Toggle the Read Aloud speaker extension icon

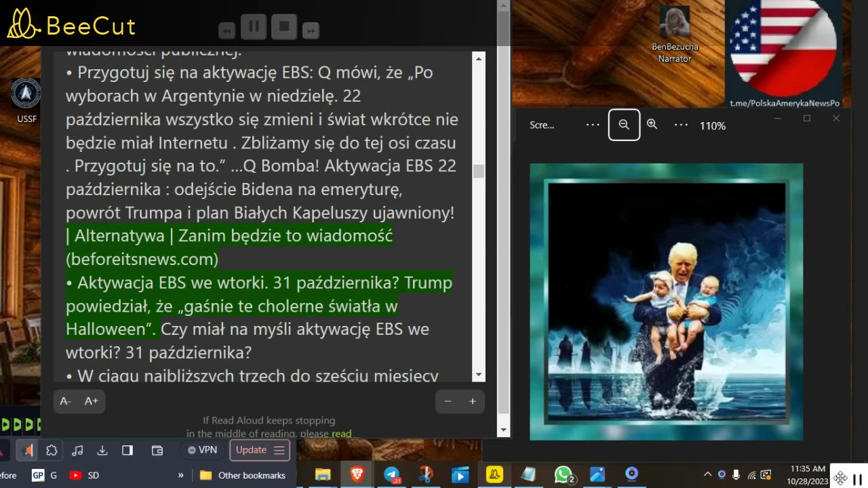point(27,450)
